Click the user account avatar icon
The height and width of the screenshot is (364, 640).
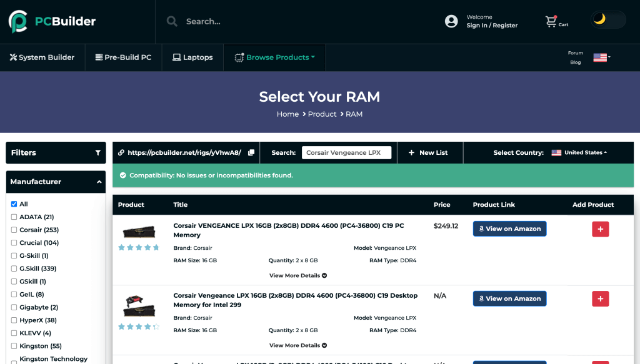[x=451, y=21]
